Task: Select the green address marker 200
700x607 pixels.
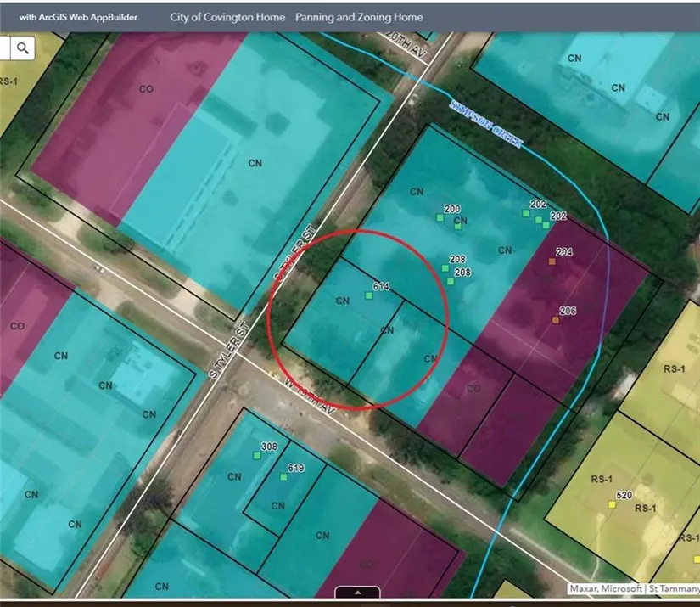Action: pyautogui.click(x=440, y=218)
